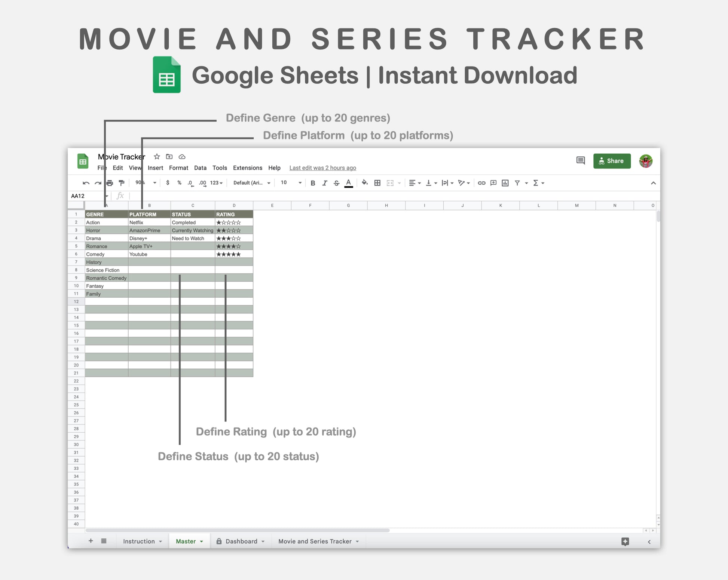728x580 pixels.
Task: Click the green Share button
Action: tap(612, 161)
